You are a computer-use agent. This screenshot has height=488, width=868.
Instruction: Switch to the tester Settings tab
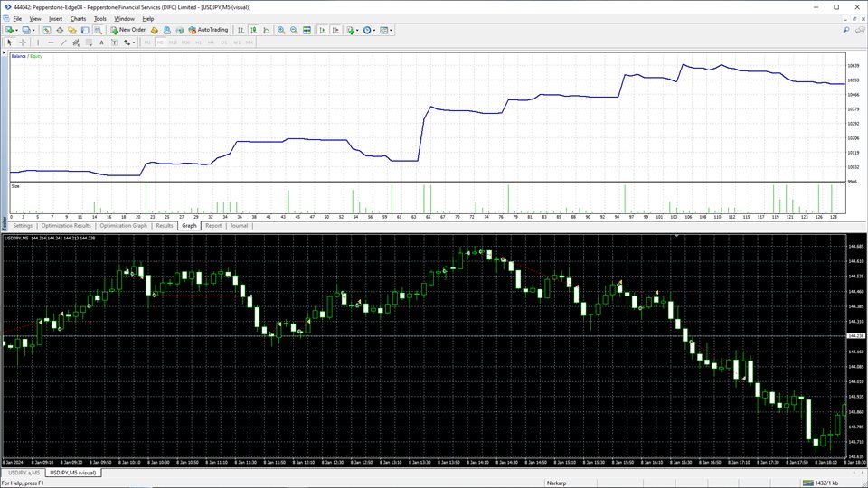tap(23, 226)
